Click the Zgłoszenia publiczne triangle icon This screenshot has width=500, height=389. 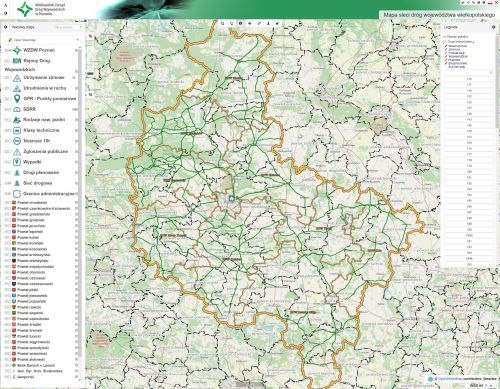17,152
